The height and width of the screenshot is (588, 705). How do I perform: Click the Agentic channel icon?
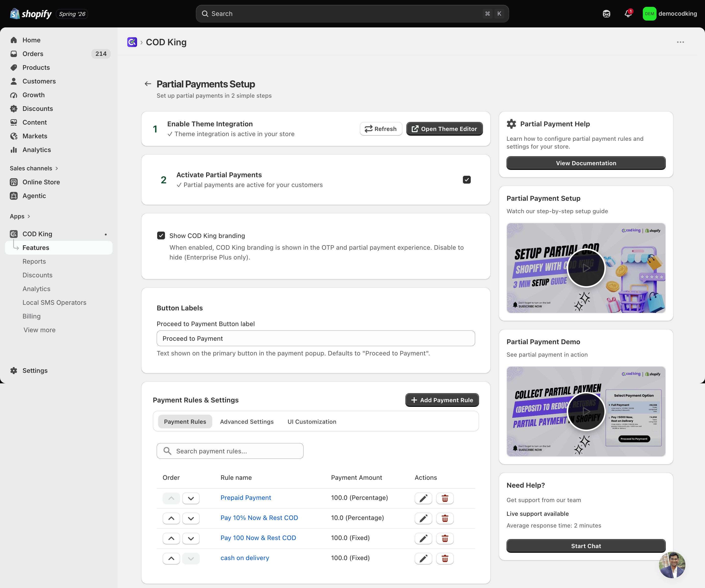(x=14, y=196)
